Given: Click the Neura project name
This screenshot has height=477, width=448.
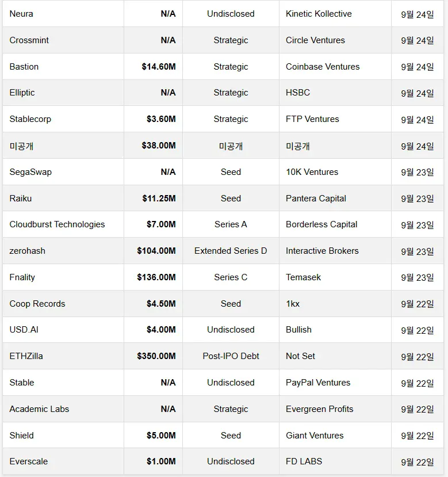Looking at the screenshot, I should tap(21, 14).
